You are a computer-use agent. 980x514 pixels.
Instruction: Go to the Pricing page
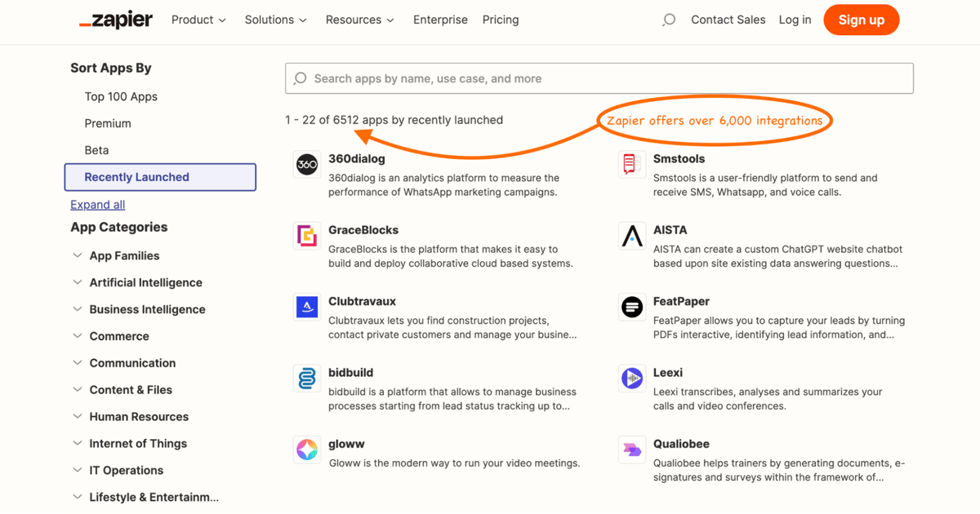pos(501,20)
